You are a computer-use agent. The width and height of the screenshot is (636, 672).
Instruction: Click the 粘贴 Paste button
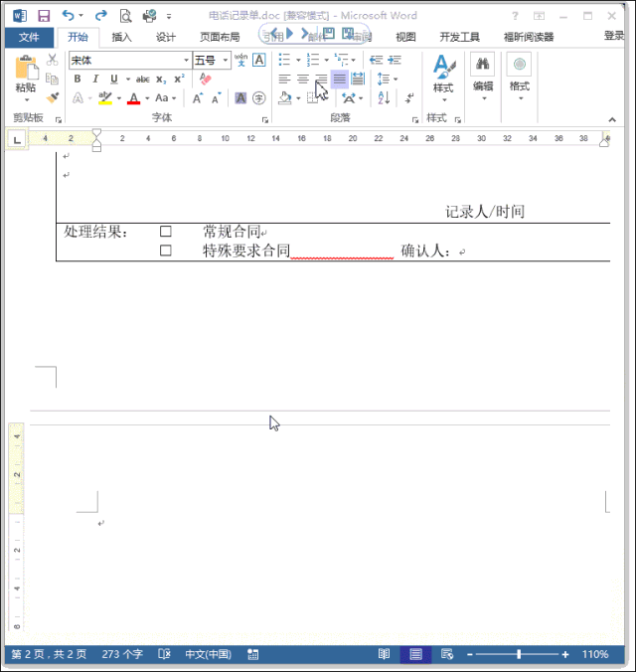tap(26, 75)
